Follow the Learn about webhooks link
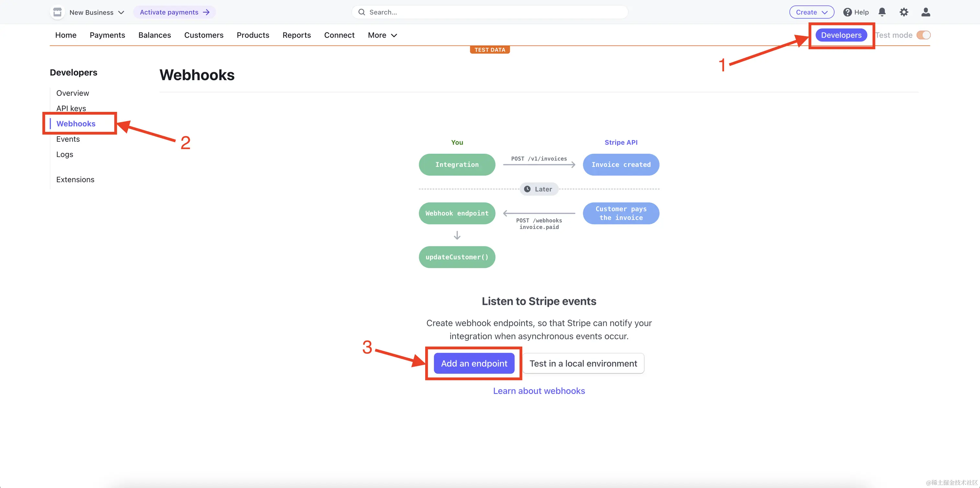The image size is (980, 488). (539, 390)
